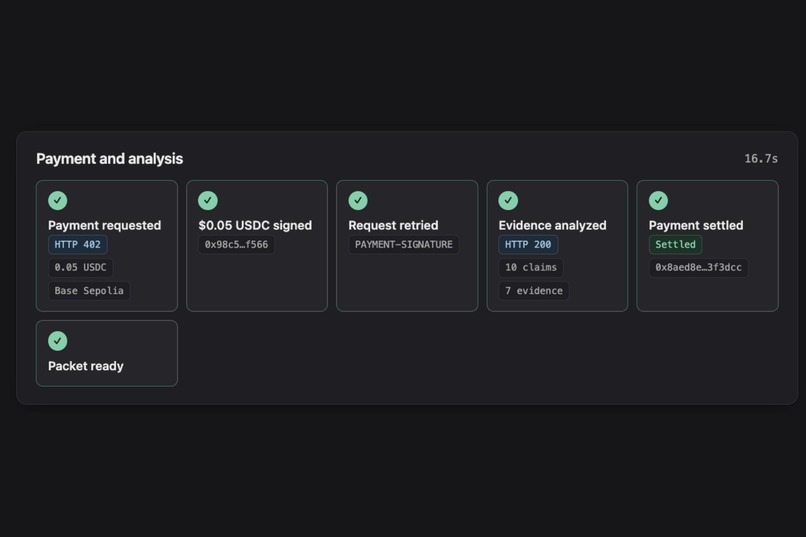
Task: Click the 10 claims chip
Action: tap(531, 267)
